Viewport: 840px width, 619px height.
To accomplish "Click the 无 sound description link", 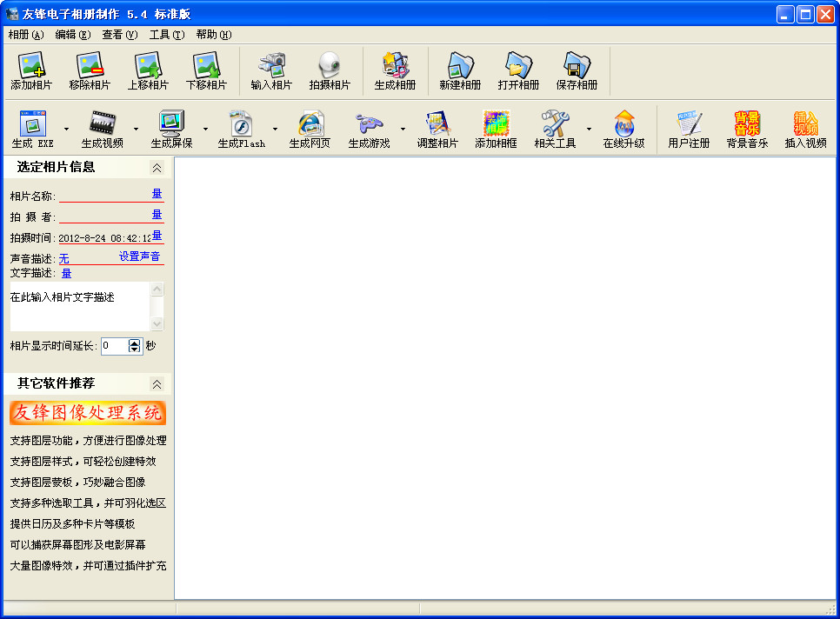I will coord(64,258).
